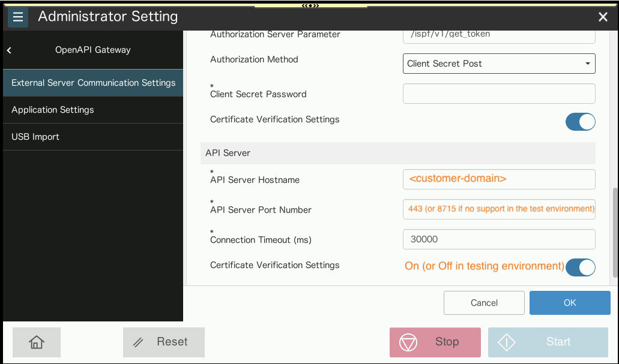Click the home icon in the bottom bar
The height and width of the screenshot is (364, 619).
pos(36,342)
